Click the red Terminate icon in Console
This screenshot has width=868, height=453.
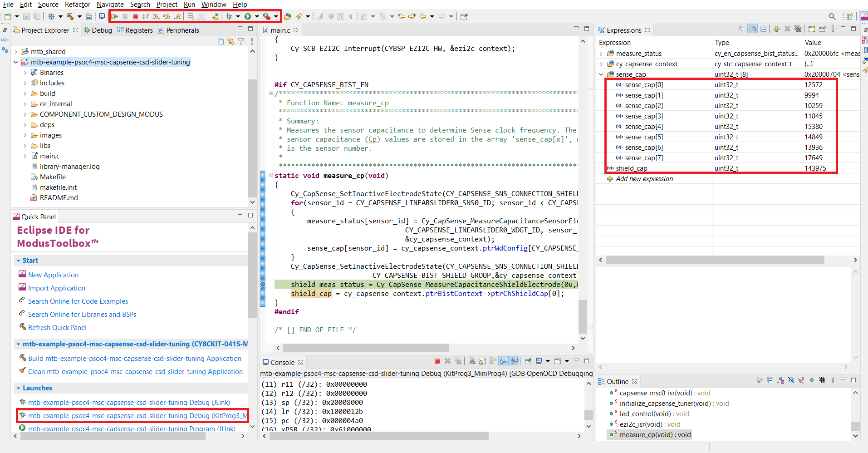click(x=437, y=361)
